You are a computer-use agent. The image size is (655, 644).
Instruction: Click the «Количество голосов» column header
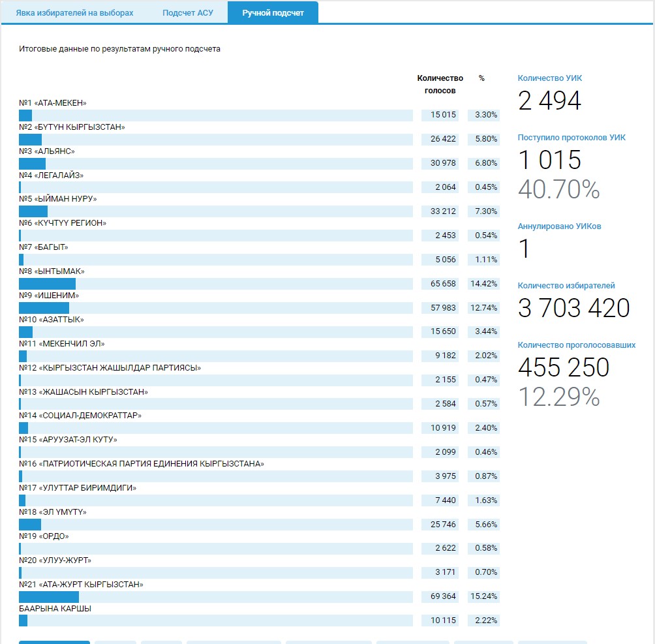[440, 84]
